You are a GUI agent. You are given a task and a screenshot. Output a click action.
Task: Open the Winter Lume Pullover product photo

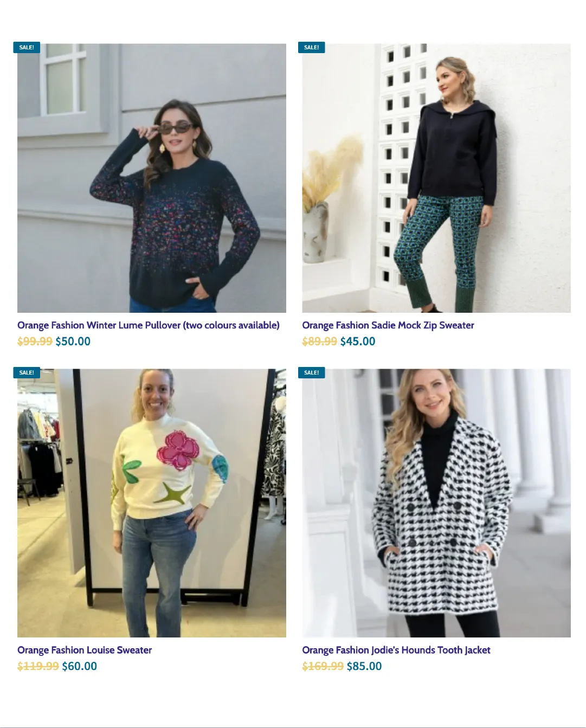[x=152, y=178]
